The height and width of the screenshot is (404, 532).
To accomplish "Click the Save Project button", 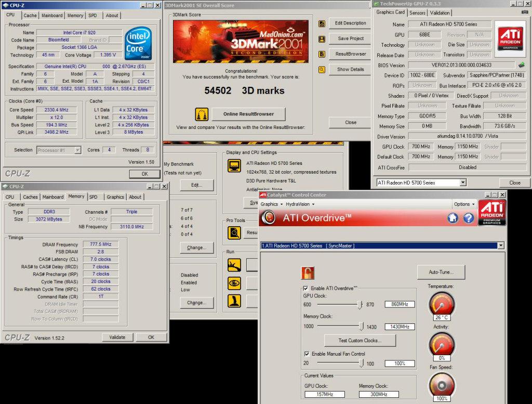I will tap(350, 38).
